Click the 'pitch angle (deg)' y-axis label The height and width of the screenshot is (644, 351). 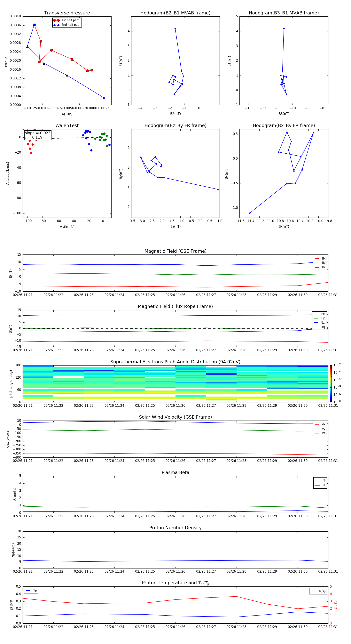click(11, 384)
